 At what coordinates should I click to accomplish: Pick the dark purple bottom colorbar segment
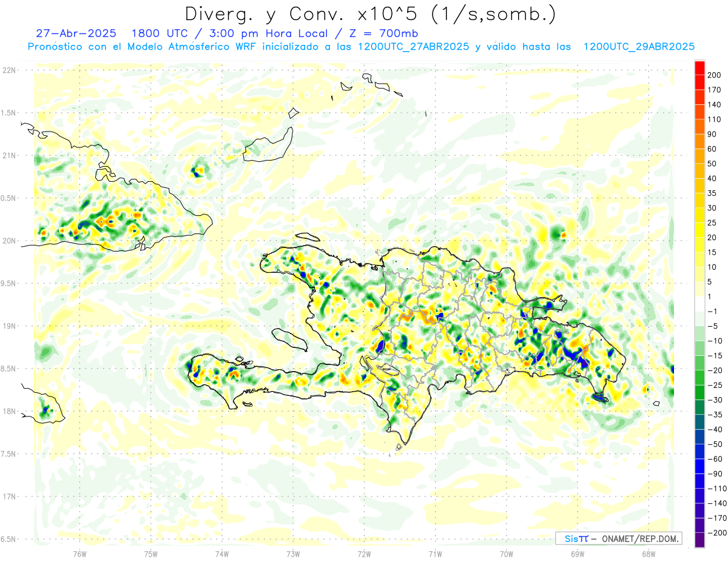pyautogui.click(x=699, y=540)
